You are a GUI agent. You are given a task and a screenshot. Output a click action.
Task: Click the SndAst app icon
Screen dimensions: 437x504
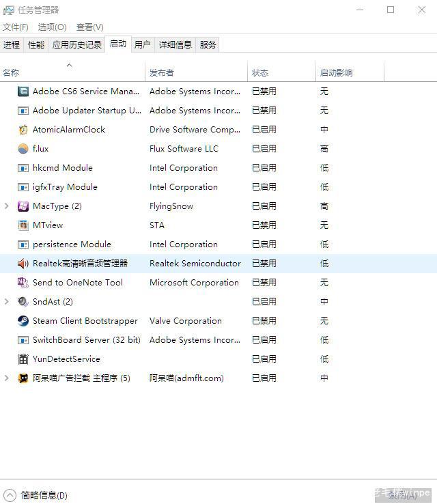click(23, 302)
